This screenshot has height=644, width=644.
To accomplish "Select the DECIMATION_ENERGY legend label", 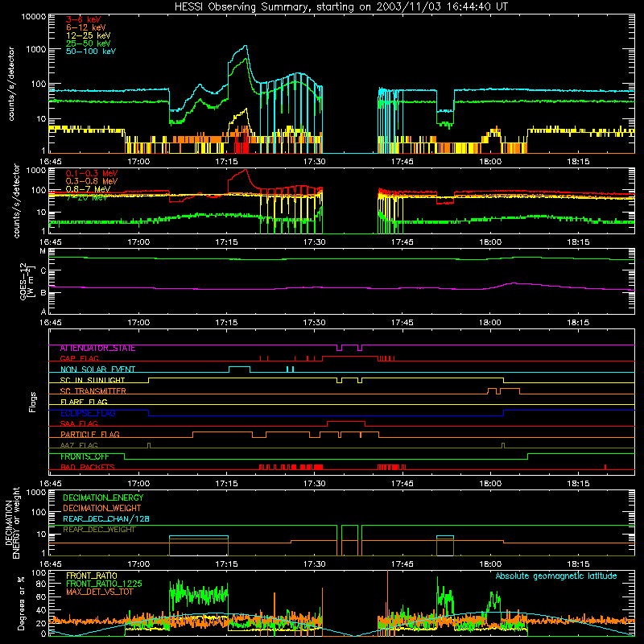I will coord(103,497).
